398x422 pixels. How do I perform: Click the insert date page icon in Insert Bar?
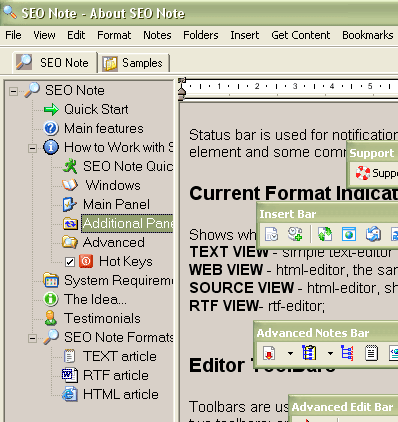tap(272, 234)
